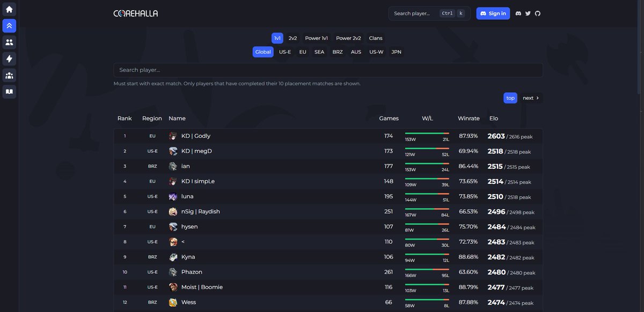Click KD | megD's legend avatar

click(x=173, y=151)
